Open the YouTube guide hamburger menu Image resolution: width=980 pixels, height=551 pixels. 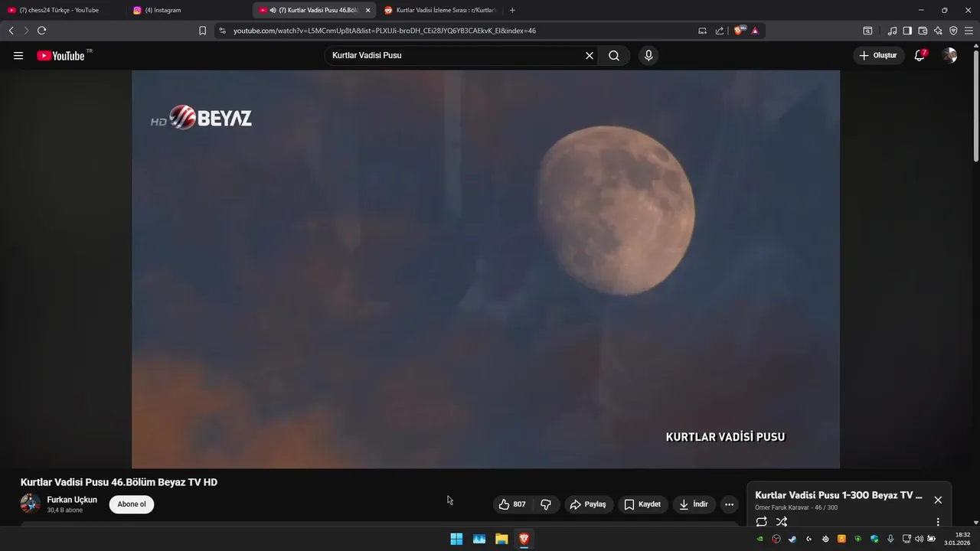[x=18, y=55]
